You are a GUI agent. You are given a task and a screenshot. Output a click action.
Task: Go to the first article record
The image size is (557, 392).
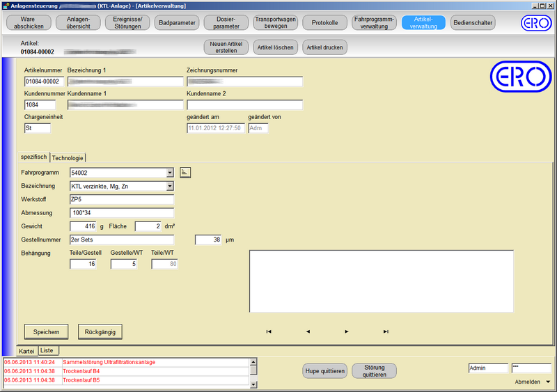269,331
